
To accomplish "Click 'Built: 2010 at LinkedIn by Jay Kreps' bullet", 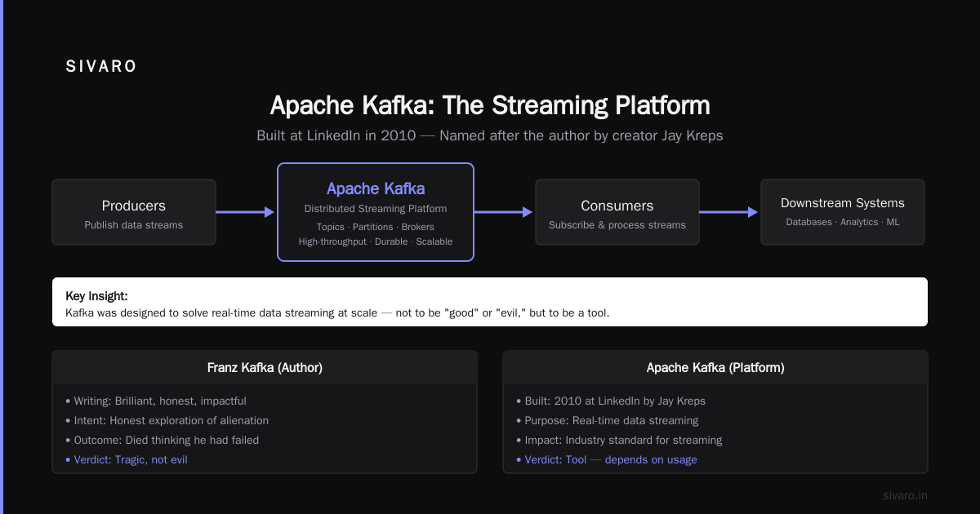I will 610,401.
